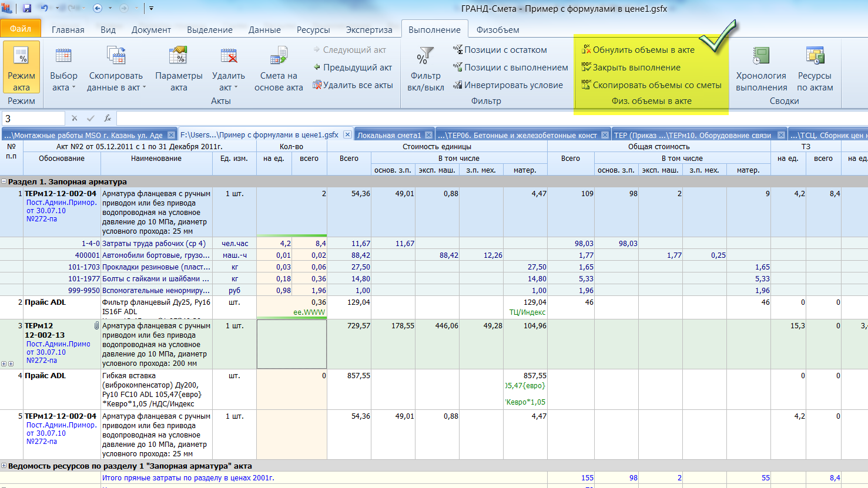This screenshot has width=868, height=488.
Task: Click back navigation arrow in title bar
Action: [x=98, y=8]
